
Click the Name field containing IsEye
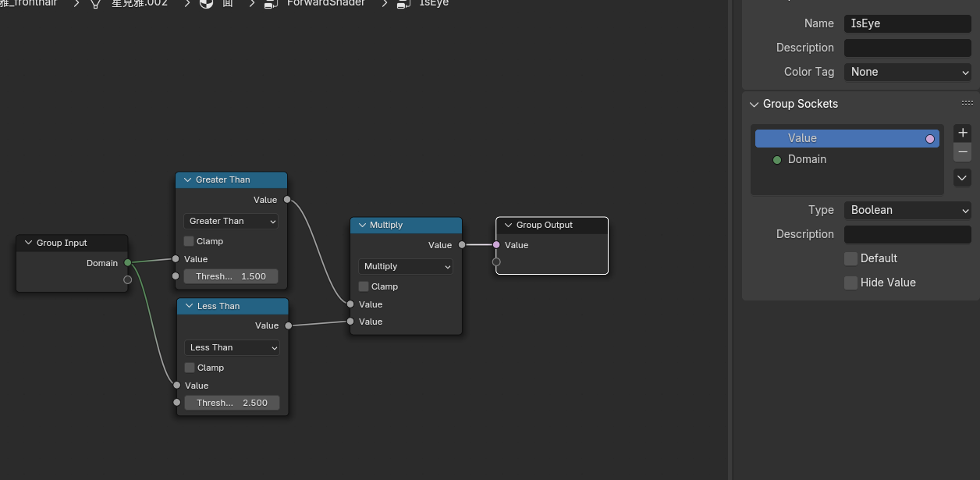[907, 23]
